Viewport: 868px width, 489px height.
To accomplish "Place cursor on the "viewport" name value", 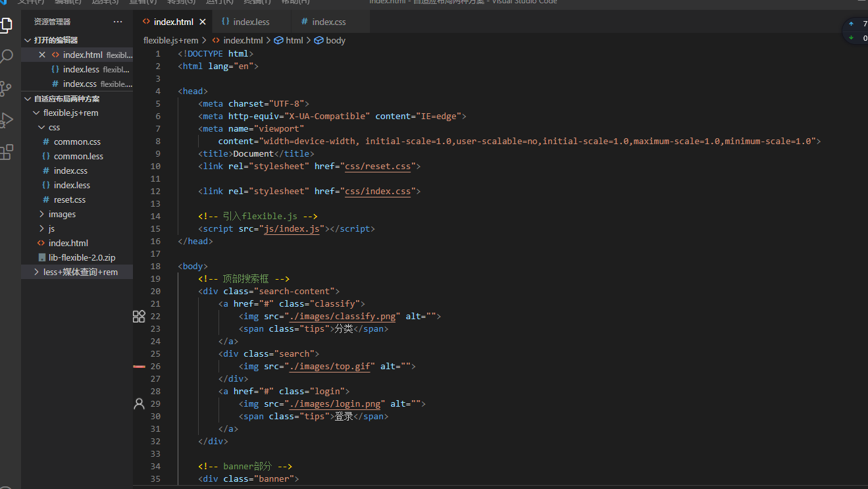I will point(279,129).
